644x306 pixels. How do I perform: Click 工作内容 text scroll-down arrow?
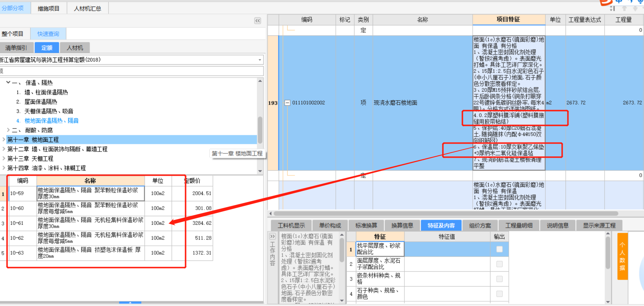point(342,301)
